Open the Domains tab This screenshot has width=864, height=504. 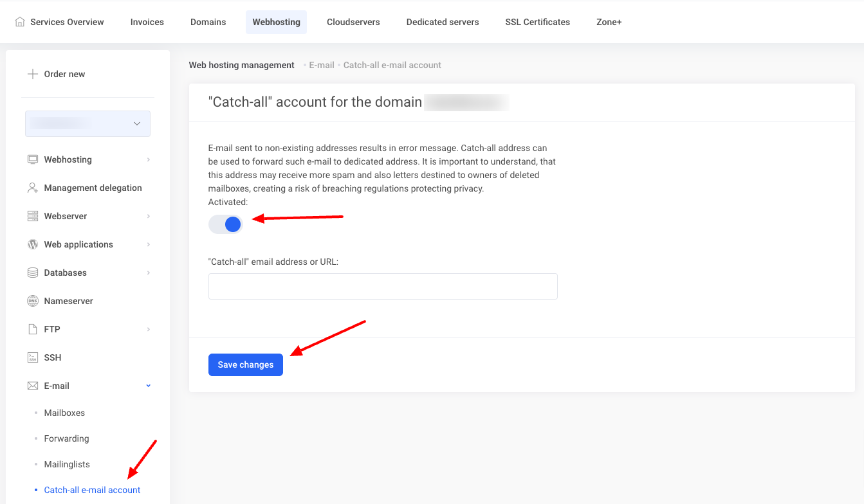(208, 22)
